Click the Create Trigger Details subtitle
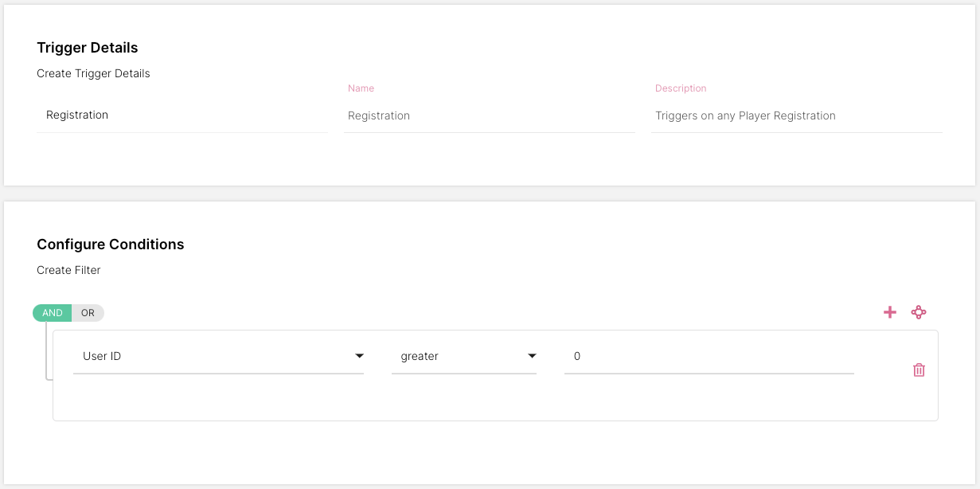The height and width of the screenshot is (489, 980). (93, 73)
